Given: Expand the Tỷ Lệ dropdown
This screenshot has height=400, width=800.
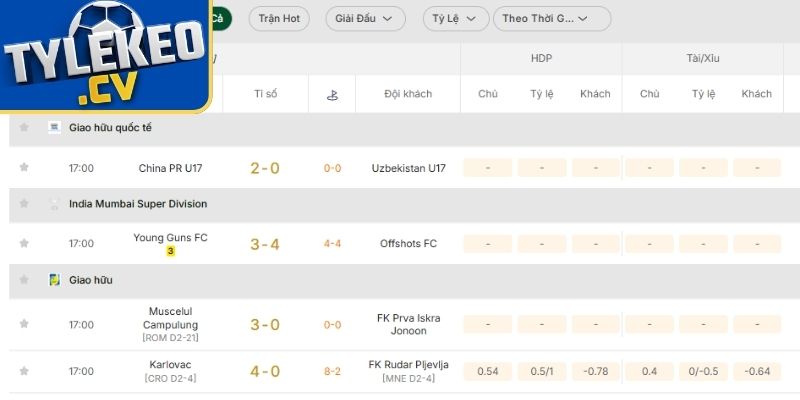Looking at the screenshot, I should 456,18.
